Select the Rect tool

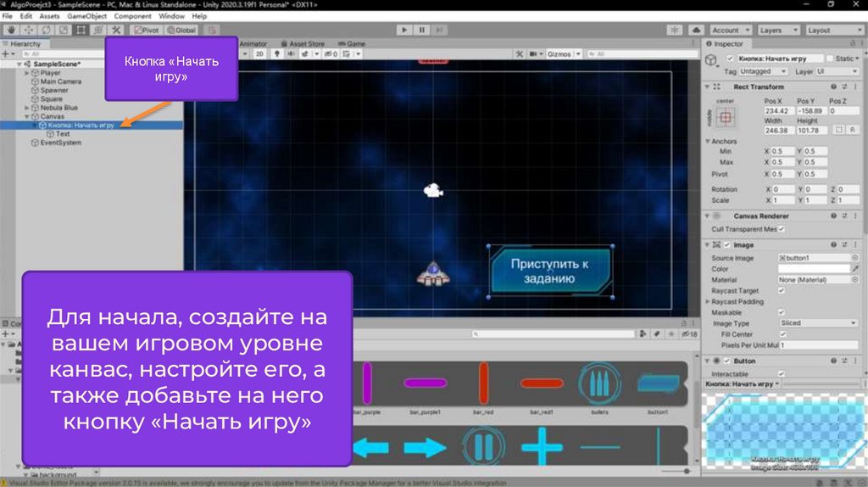tap(81, 30)
